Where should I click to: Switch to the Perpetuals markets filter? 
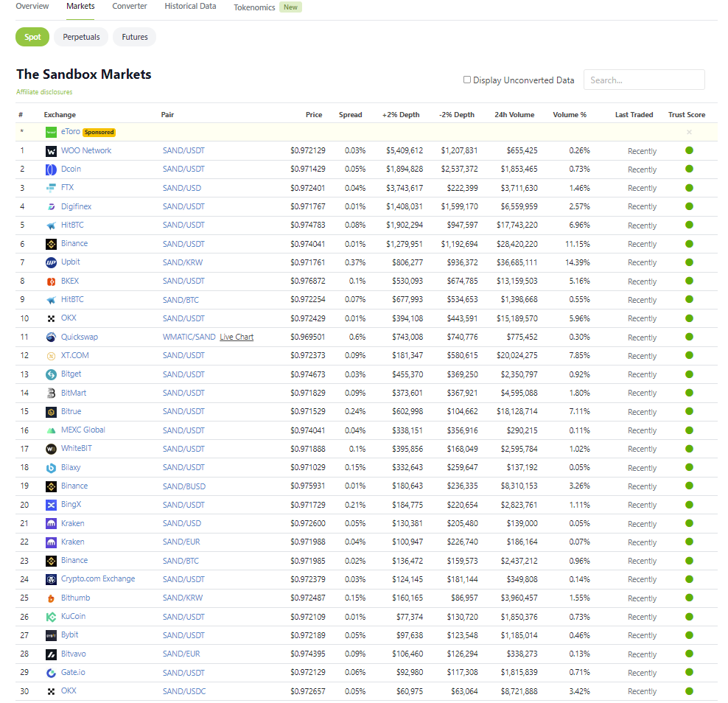[x=81, y=37]
